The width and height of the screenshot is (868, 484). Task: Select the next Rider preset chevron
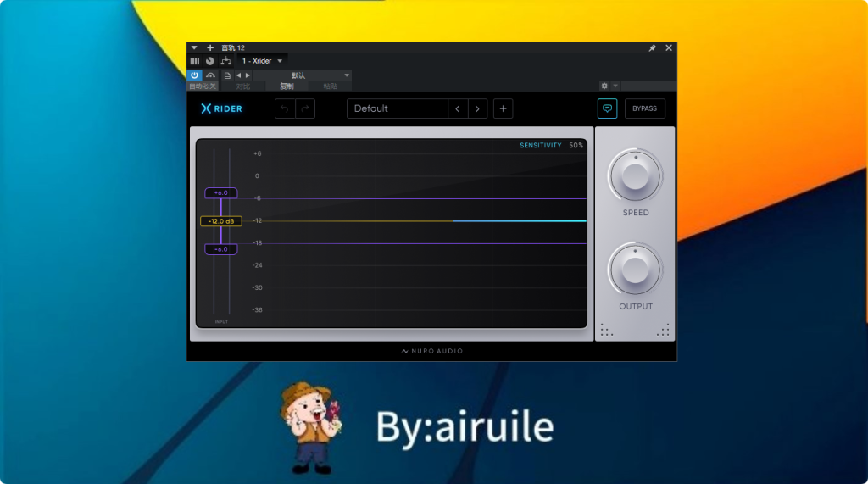coord(477,108)
